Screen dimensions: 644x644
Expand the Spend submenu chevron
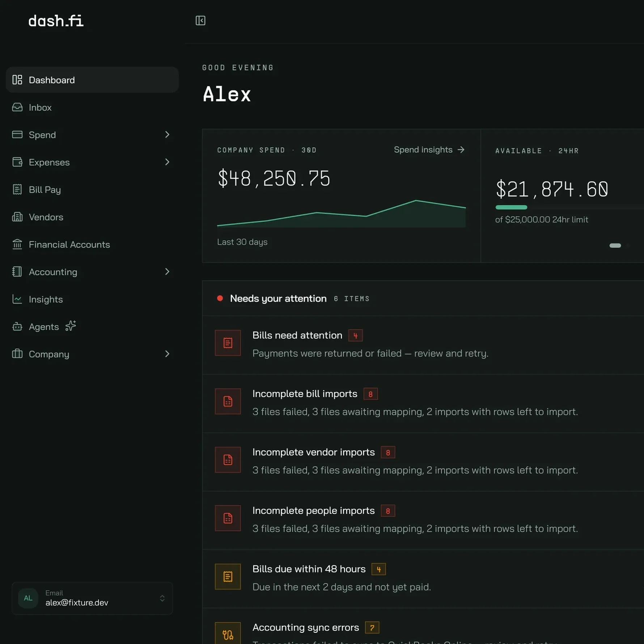coord(167,135)
